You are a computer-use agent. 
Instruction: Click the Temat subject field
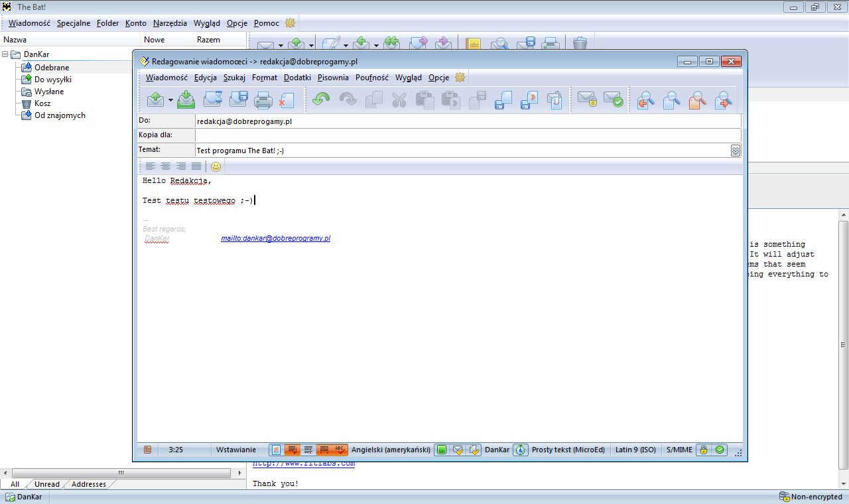[463, 151]
